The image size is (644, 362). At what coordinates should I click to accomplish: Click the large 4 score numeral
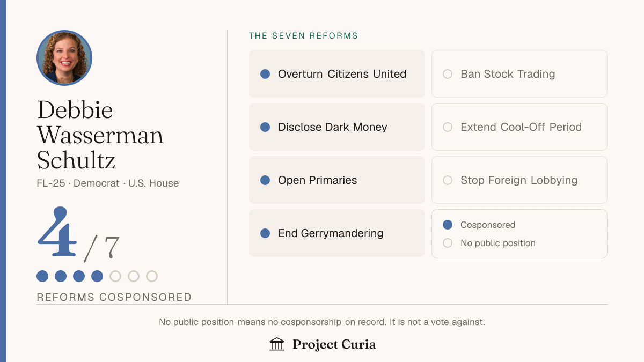[x=57, y=232]
